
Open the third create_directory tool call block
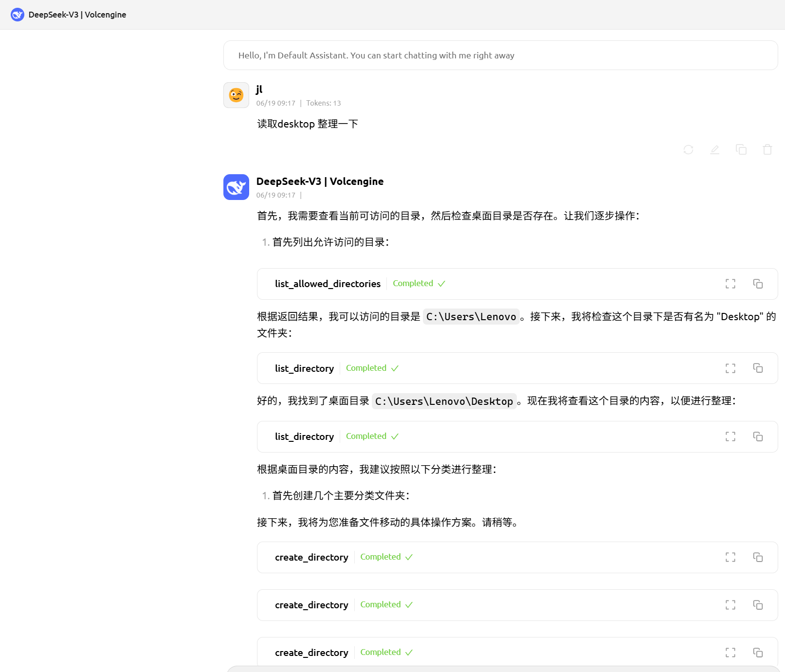[517, 652]
